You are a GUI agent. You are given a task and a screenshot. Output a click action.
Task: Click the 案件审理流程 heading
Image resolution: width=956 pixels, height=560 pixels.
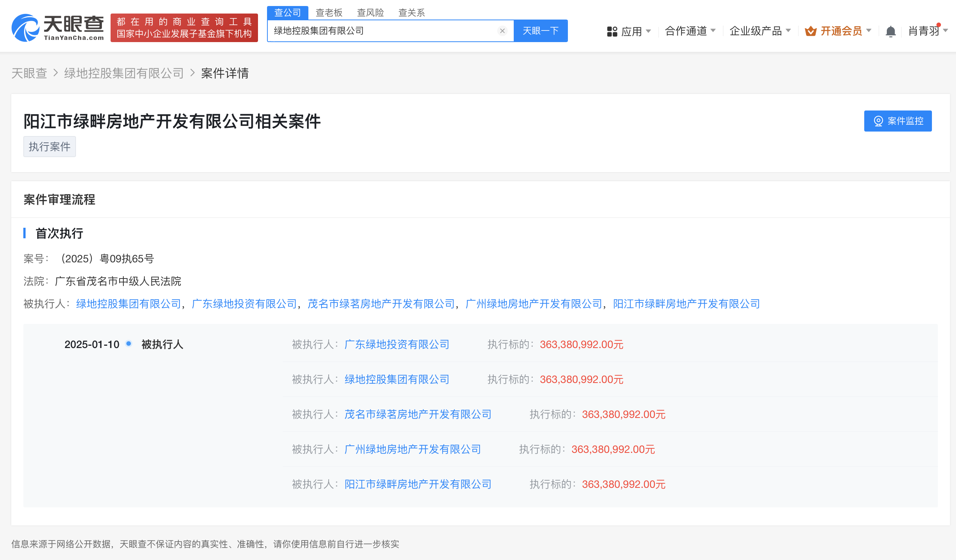pyautogui.click(x=59, y=200)
